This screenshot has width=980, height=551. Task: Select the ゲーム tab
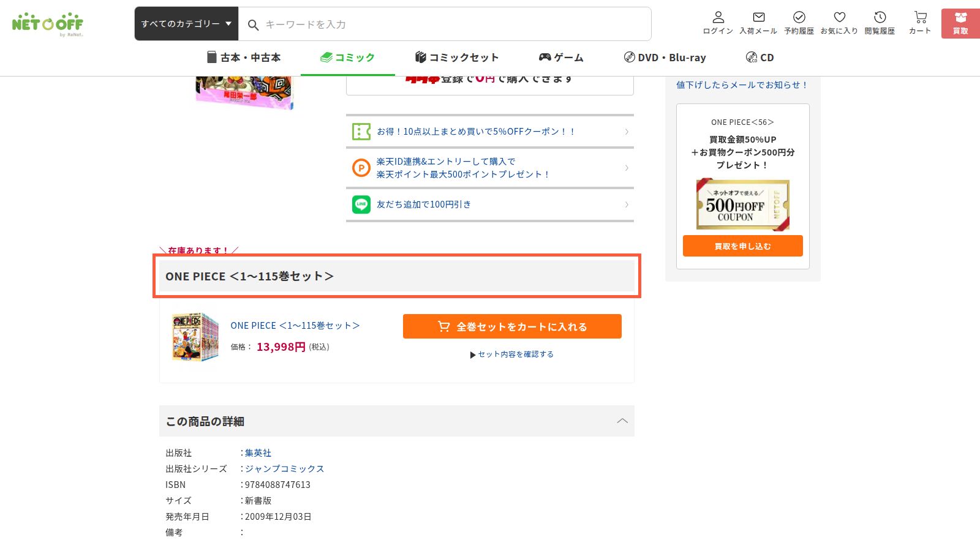pyautogui.click(x=561, y=58)
